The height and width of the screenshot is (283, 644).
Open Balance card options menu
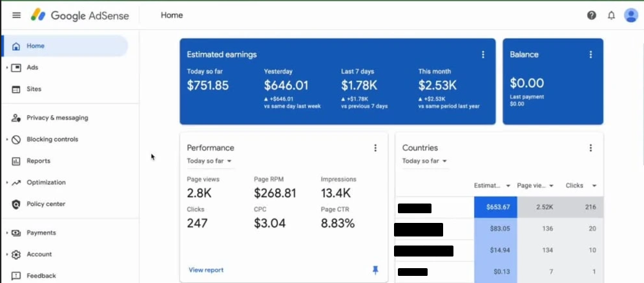(x=590, y=55)
